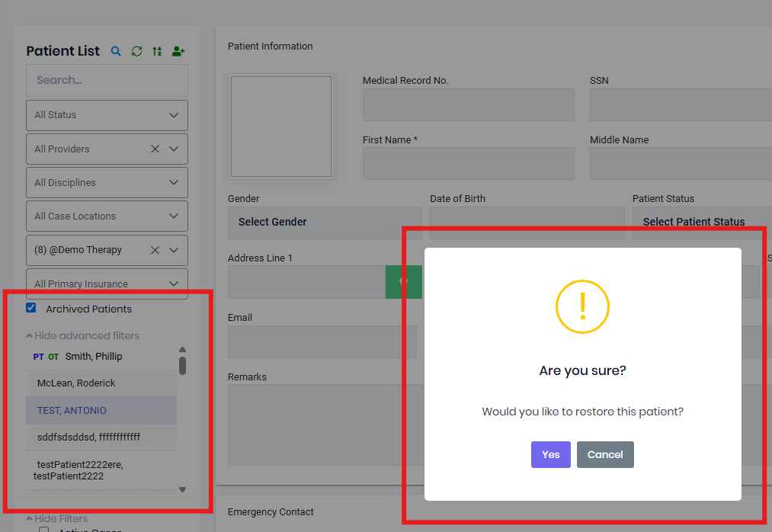Click the patient list scrollbar thumb

[183, 366]
